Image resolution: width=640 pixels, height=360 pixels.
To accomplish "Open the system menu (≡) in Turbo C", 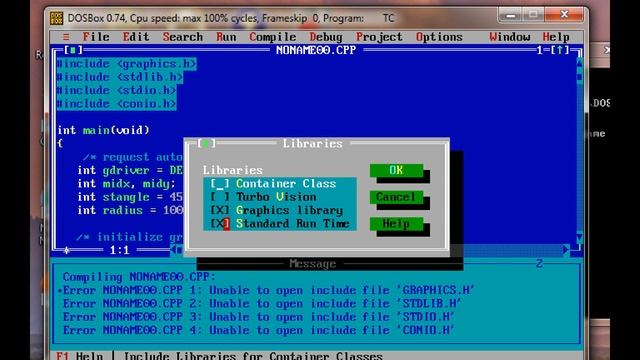I will pos(66,37).
